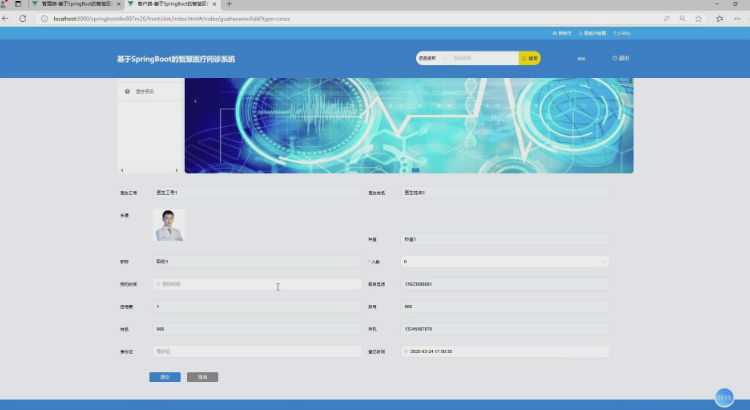
Task: Click the 手机 field with 13245567879
Action: (505, 329)
